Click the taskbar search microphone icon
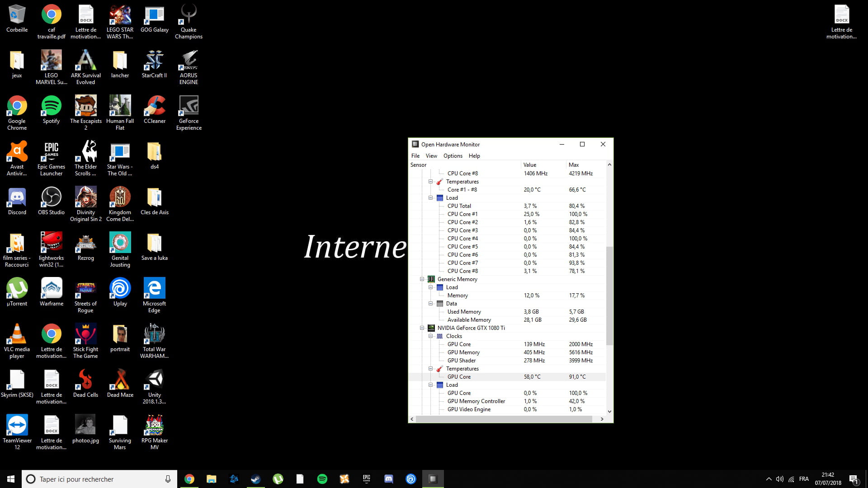Screen dimensions: 868x488 (x=168, y=479)
